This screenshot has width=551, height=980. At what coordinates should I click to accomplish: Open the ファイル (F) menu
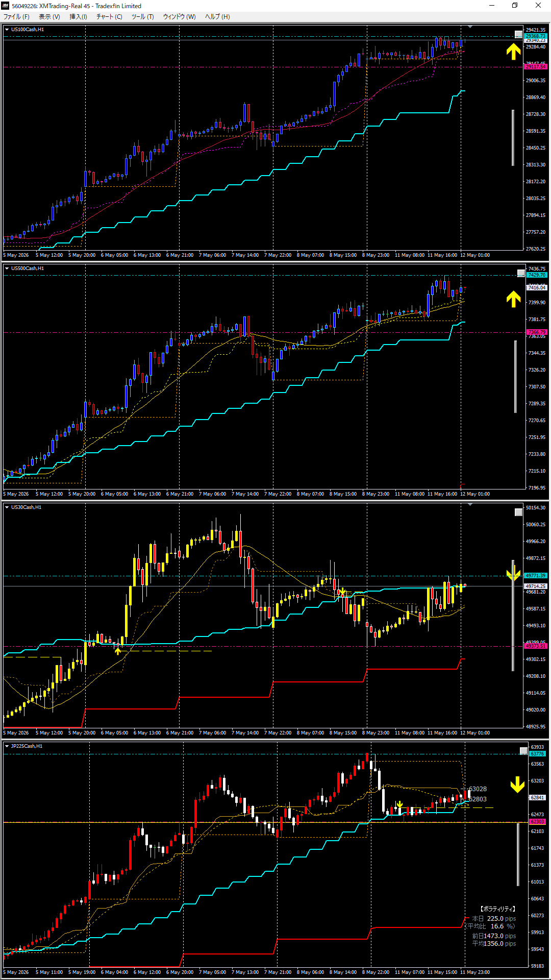(16, 17)
